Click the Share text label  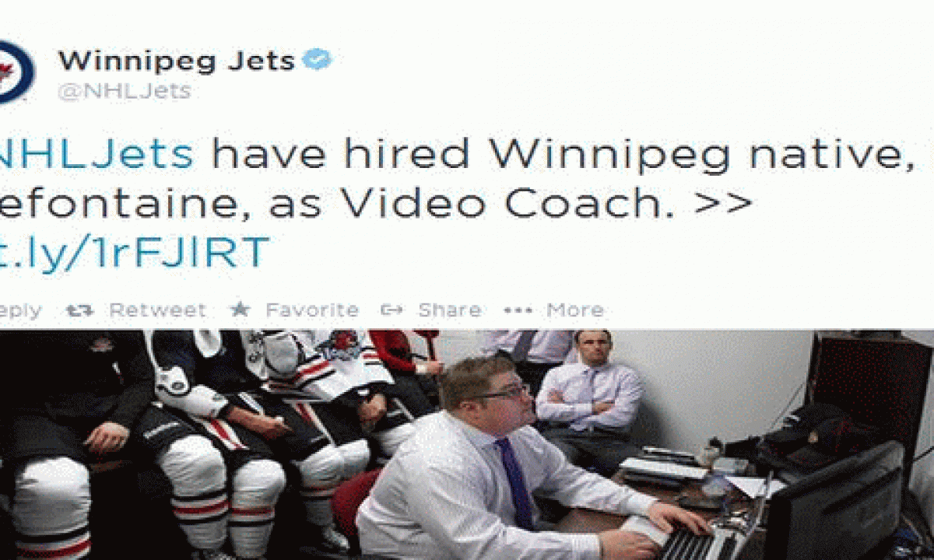click(449, 310)
